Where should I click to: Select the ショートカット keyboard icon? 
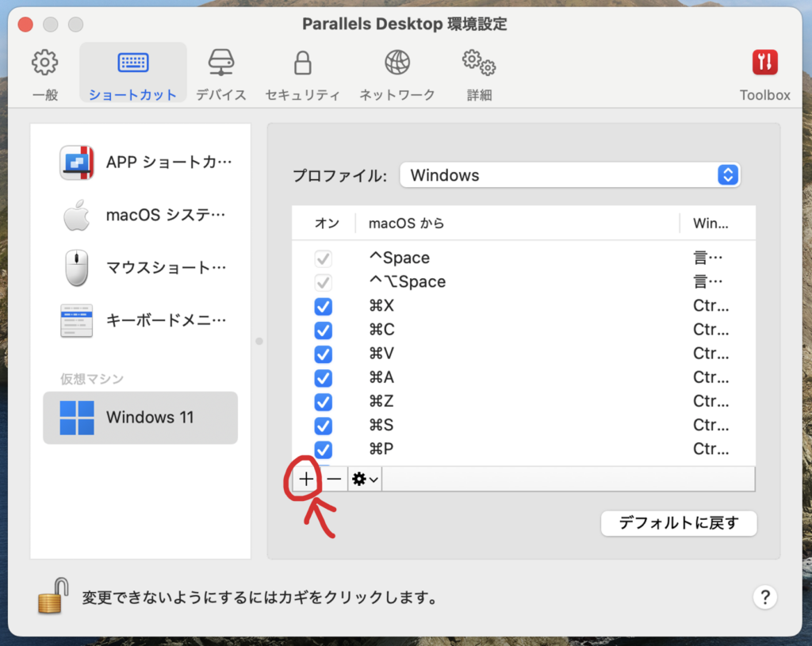pyautogui.click(x=133, y=63)
